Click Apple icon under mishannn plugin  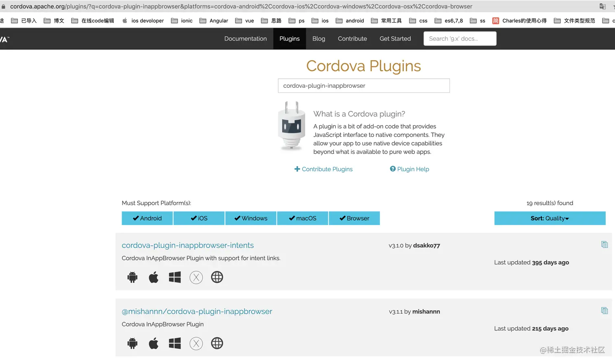(154, 343)
